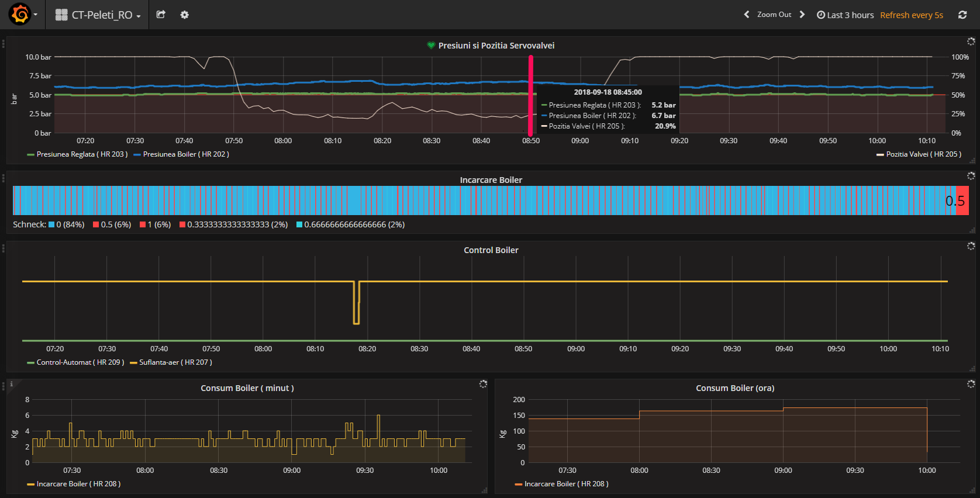Click the red 0.5 current value block
Viewport: 980px width, 498px height.
962,200
